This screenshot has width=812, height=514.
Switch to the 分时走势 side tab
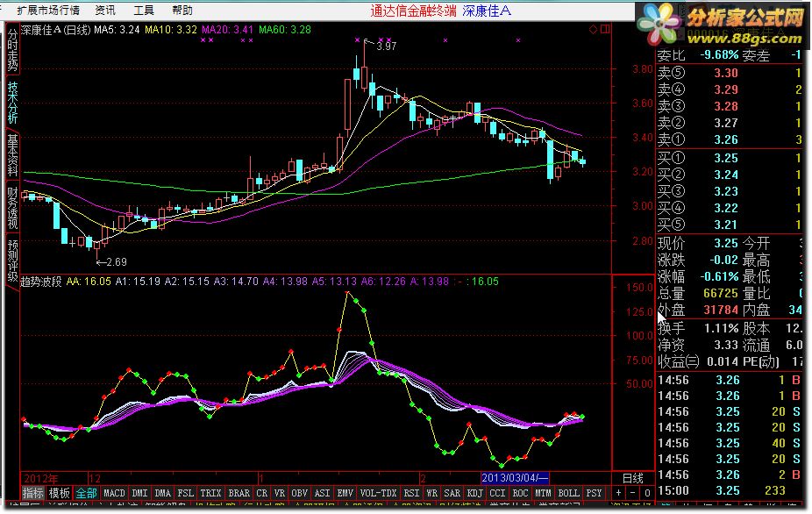tap(12, 50)
